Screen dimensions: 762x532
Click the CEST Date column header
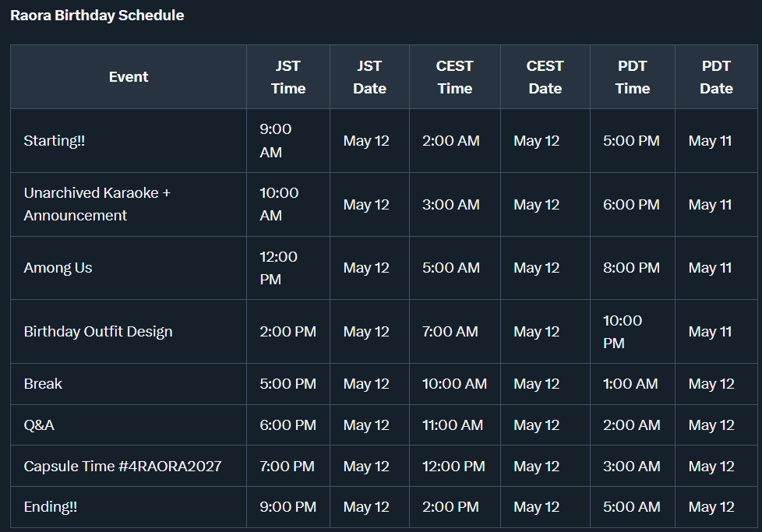[x=545, y=77]
